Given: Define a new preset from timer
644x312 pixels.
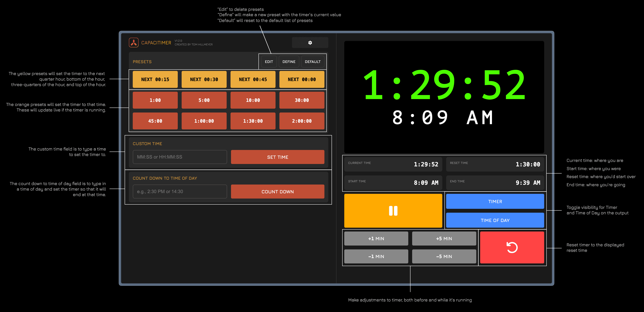Looking at the screenshot, I should (x=289, y=62).
